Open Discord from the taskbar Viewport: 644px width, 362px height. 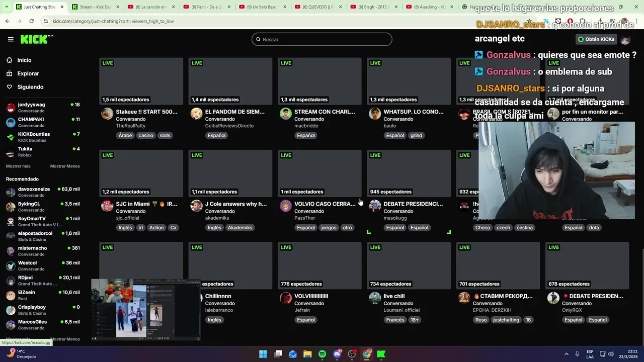click(337, 354)
